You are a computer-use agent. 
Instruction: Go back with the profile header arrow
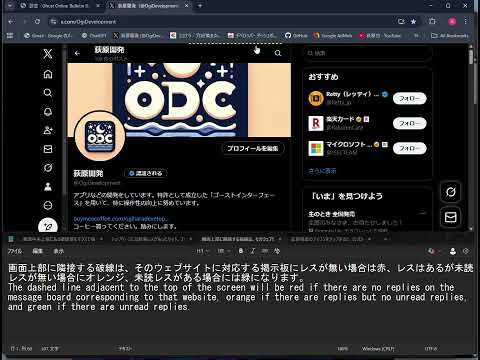77,53
